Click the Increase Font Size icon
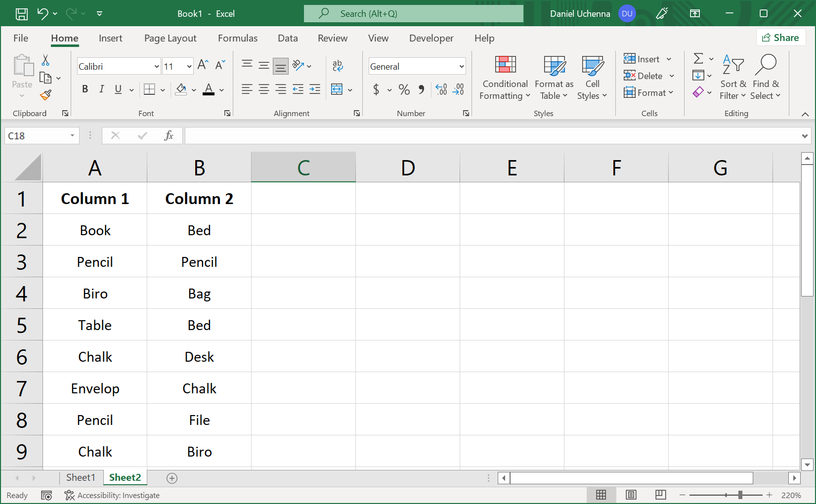816x504 pixels. tap(202, 64)
